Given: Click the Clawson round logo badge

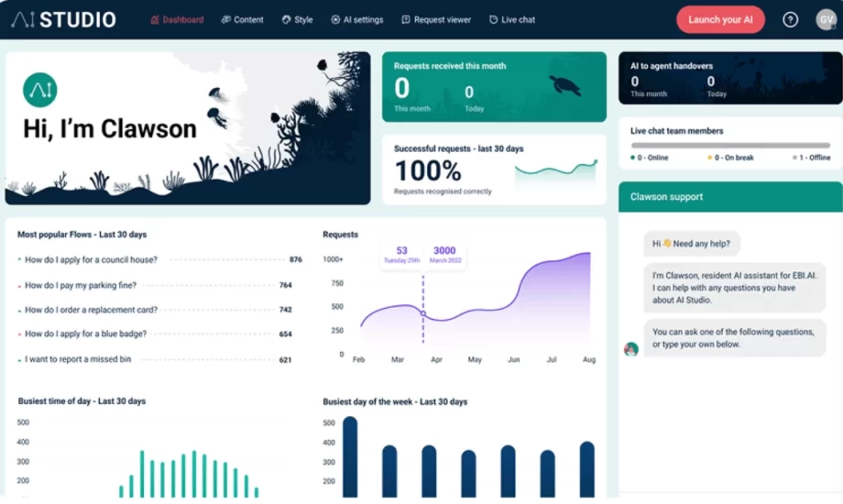Looking at the screenshot, I should pyautogui.click(x=39, y=90).
